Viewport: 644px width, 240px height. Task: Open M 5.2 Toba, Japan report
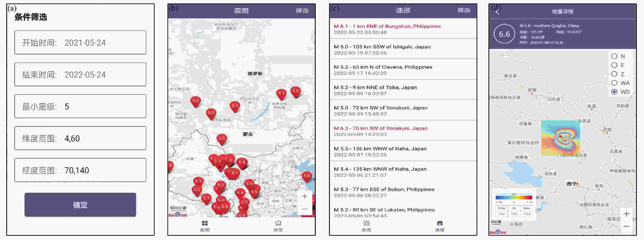tap(403, 90)
